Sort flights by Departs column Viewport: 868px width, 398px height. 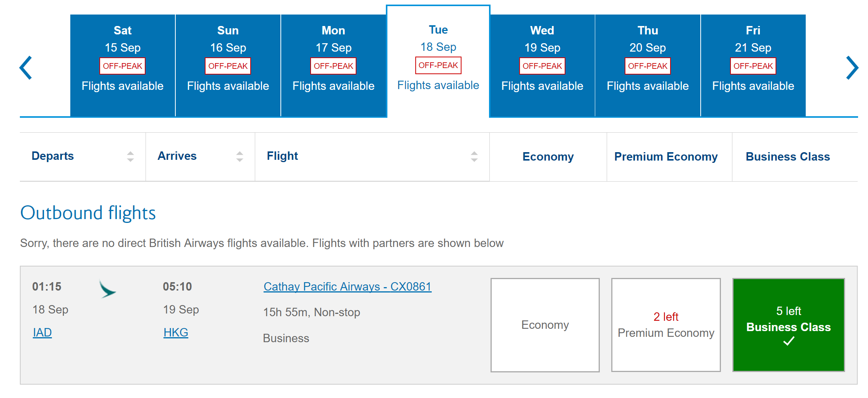[130, 156]
